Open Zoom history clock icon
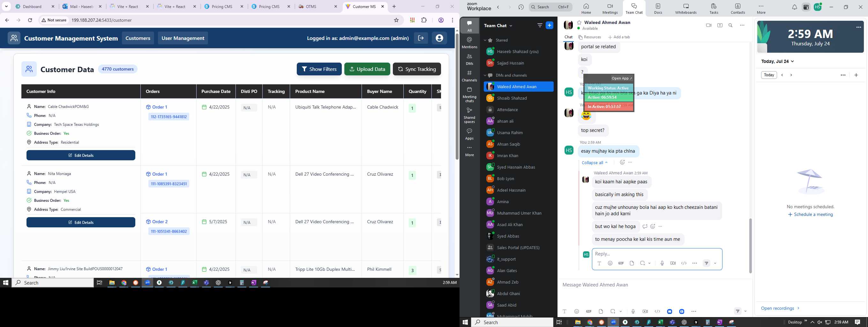Viewport: 868px width, 327px height. pyautogui.click(x=521, y=7)
